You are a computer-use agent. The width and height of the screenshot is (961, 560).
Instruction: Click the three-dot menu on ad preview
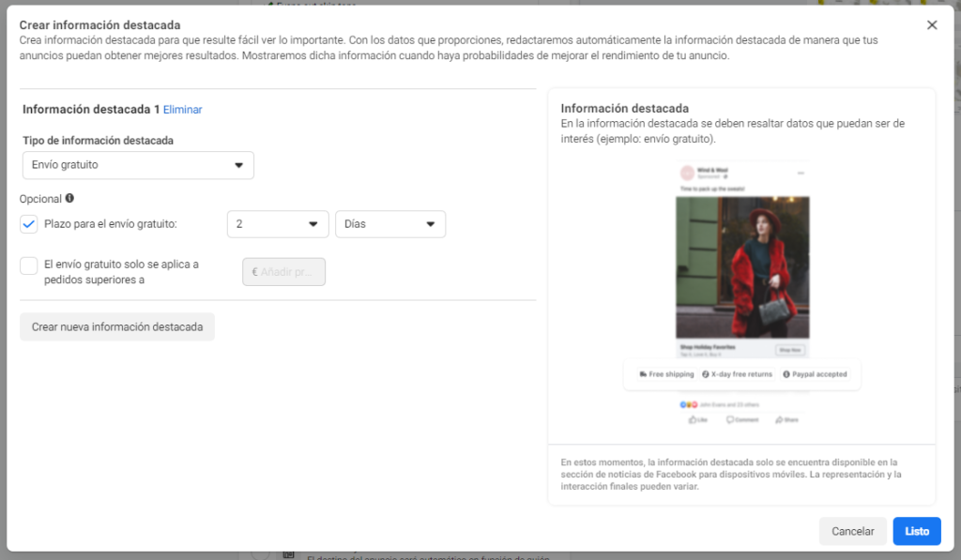[801, 174]
